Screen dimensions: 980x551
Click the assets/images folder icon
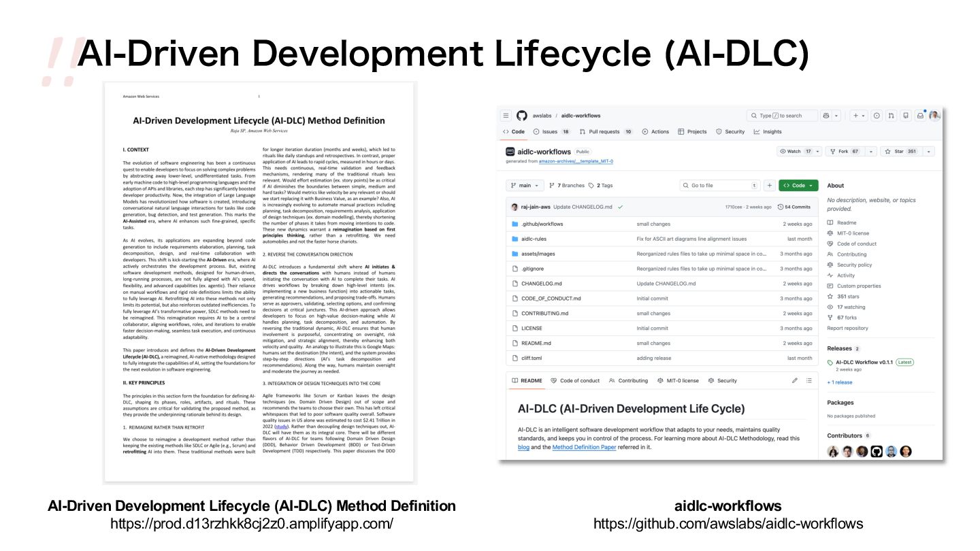coord(515,254)
